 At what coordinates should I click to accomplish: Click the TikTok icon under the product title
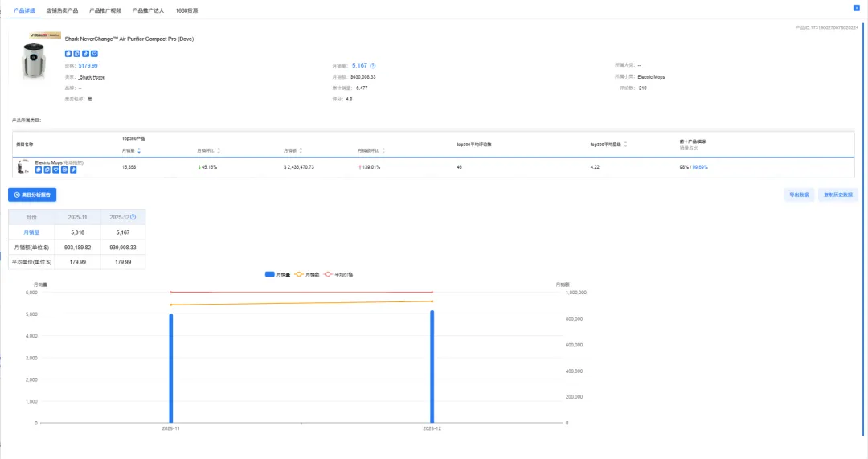point(85,53)
